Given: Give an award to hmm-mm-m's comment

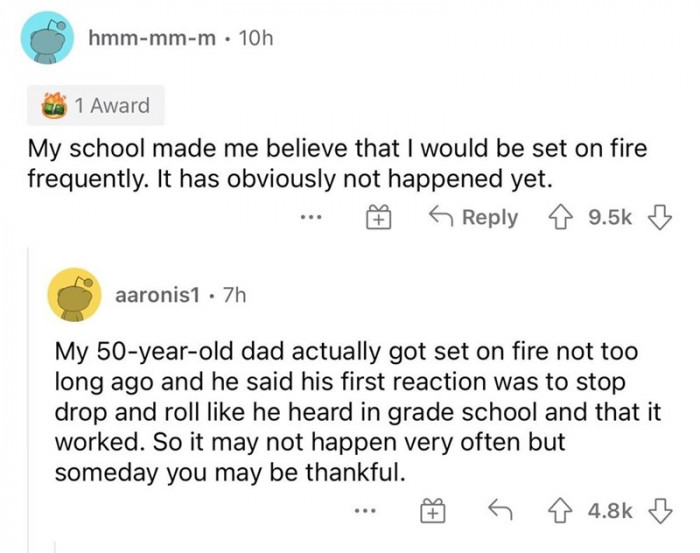Looking at the screenshot, I should pos(374,218).
